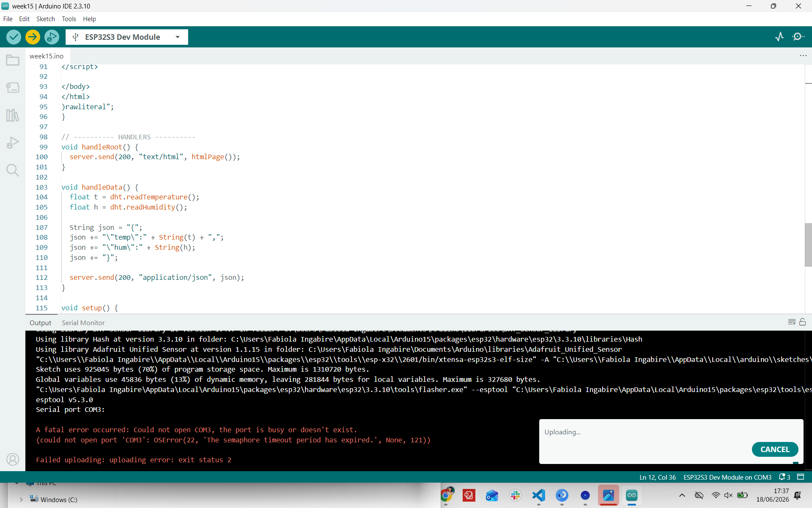Click the editor vertical scrollbar thumb
The width and height of the screenshot is (812, 508).
click(808, 245)
